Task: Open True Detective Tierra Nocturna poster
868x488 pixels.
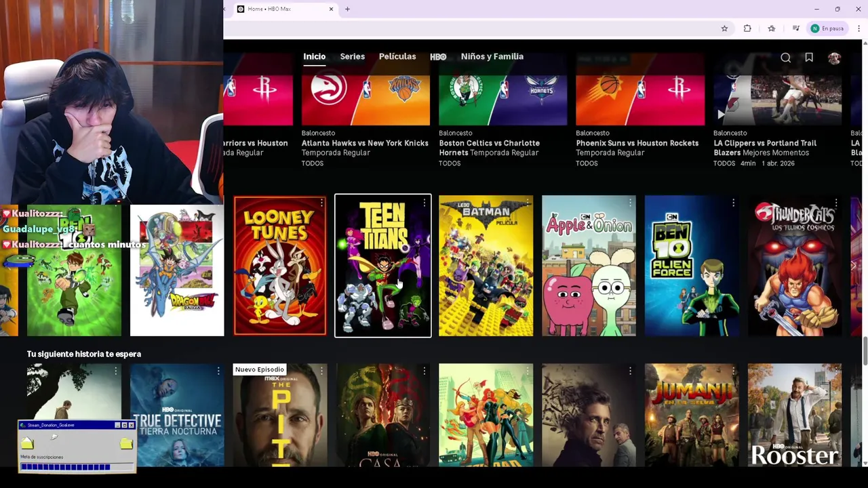Action: click(x=177, y=415)
